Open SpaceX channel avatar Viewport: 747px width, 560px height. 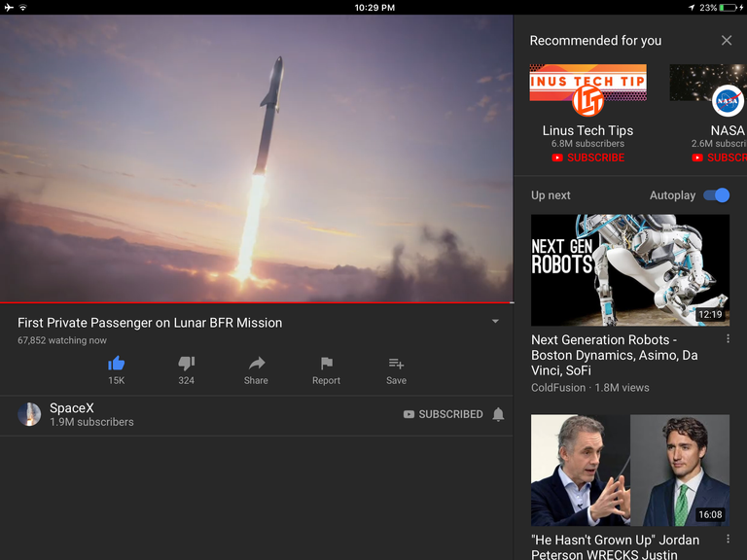click(29, 414)
